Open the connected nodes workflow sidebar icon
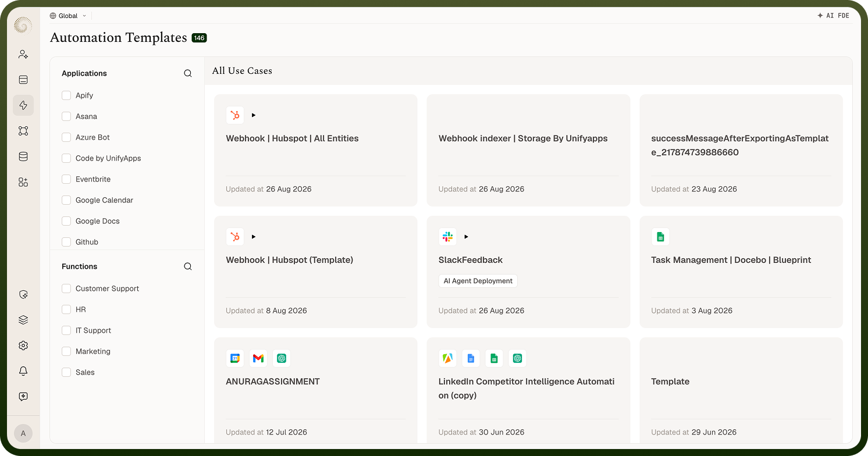This screenshot has width=868, height=456. (23, 131)
